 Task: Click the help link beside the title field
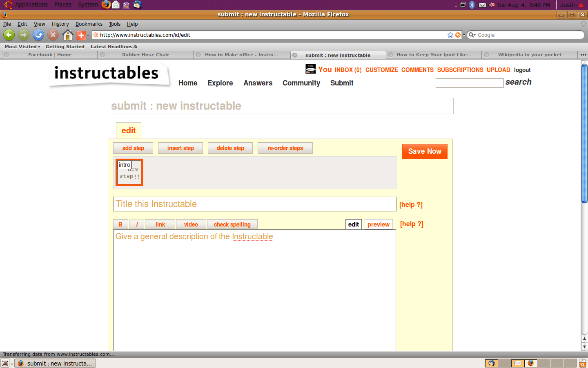(x=411, y=204)
